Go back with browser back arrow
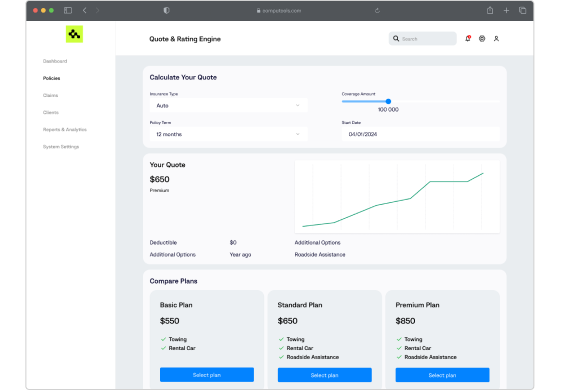Viewport: 561px width, 390px height. [85, 10]
